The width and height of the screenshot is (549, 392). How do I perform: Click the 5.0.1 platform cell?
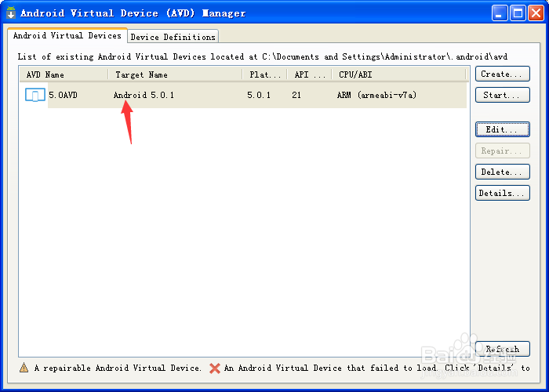click(259, 95)
